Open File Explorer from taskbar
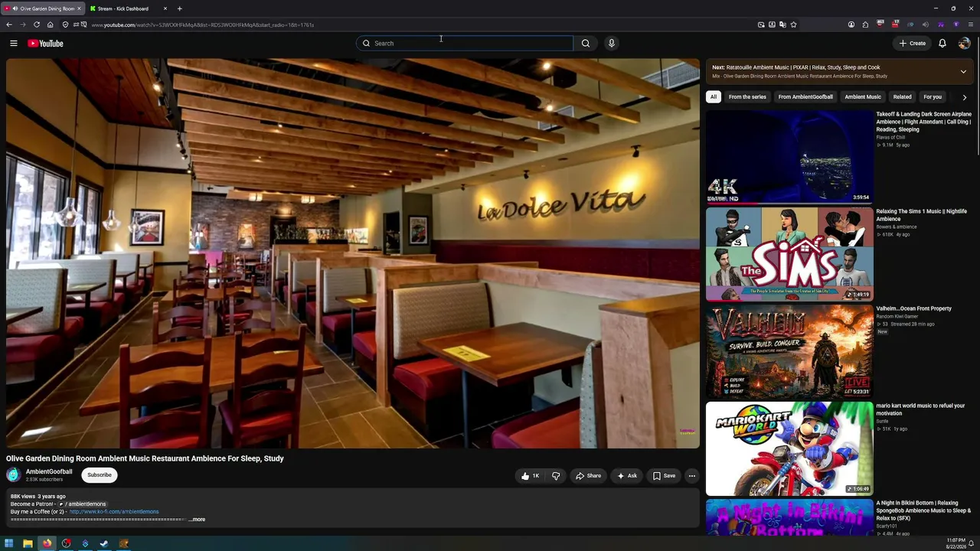 [x=28, y=543]
